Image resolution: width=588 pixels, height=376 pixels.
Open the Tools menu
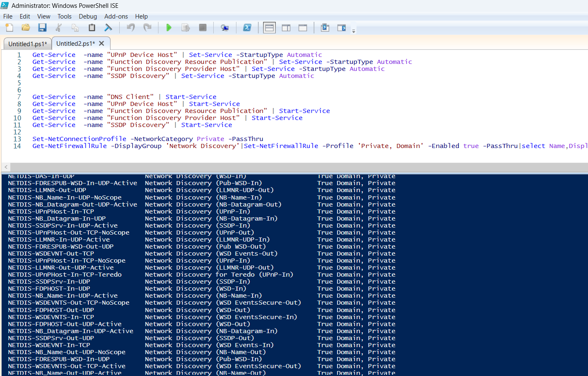[x=64, y=16]
